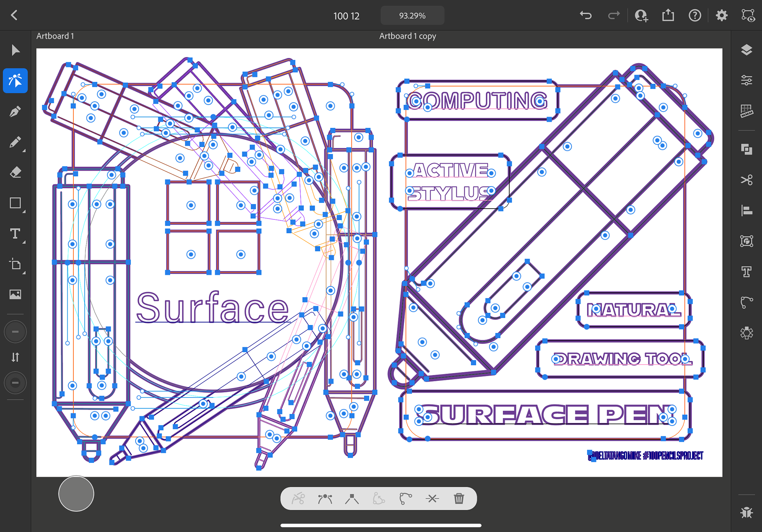Click the COMPUTING text outline

pyautogui.click(x=477, y=100)
